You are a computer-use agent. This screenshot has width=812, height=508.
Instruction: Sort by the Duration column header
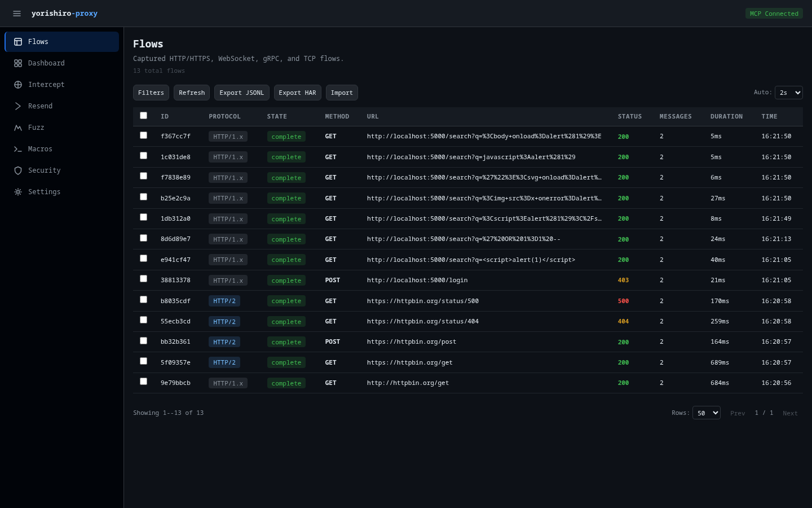coord(726,116)
